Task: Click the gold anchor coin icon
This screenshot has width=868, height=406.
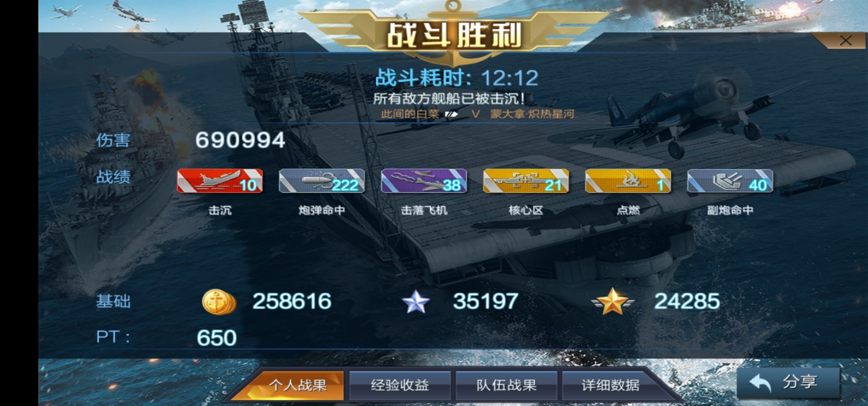Action: click(x=219, y=301)
